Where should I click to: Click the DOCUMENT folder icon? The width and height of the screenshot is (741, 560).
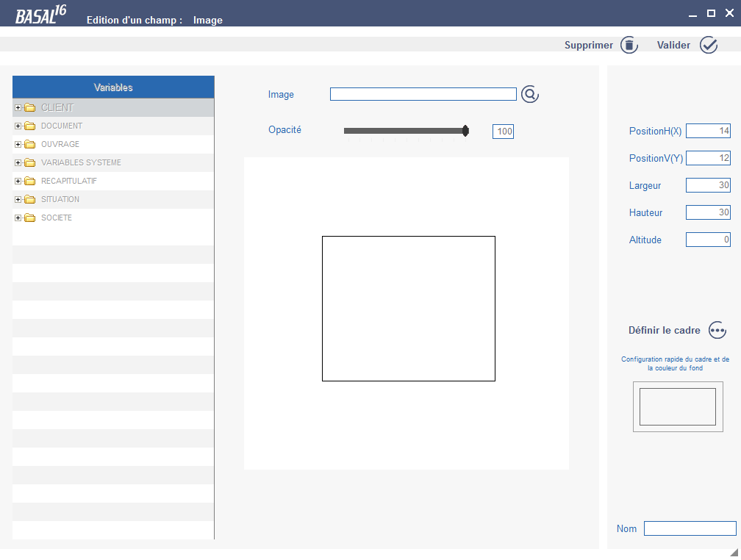(29, 126)
